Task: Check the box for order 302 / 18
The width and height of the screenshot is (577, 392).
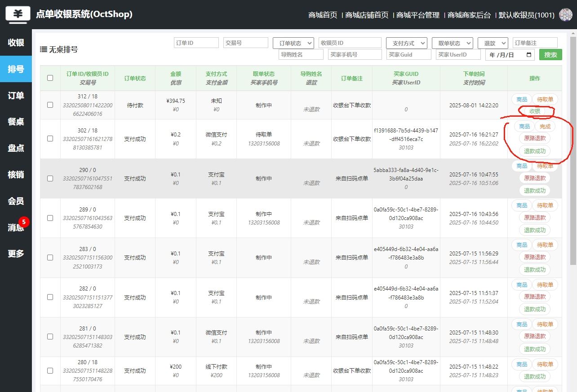Action: tap(50, 138)
